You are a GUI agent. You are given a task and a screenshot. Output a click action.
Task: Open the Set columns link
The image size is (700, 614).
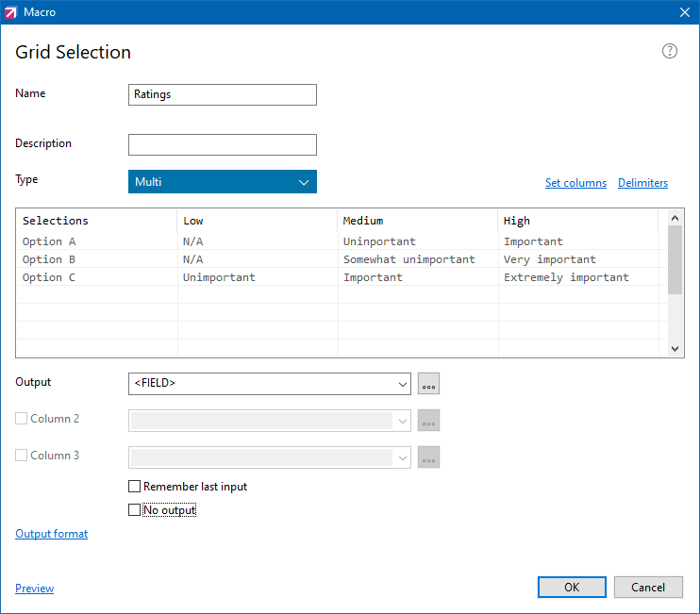point(575,183)
